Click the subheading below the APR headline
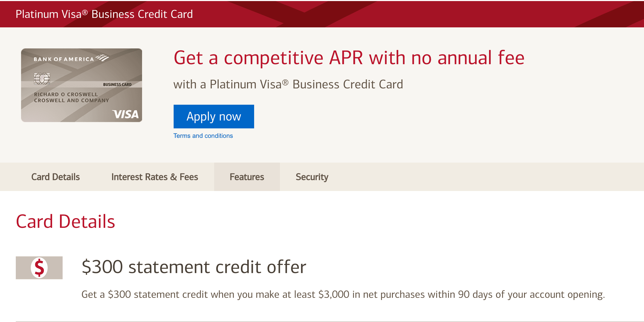The height and width of the screenshot is (322, 644). tap(288, 84)
